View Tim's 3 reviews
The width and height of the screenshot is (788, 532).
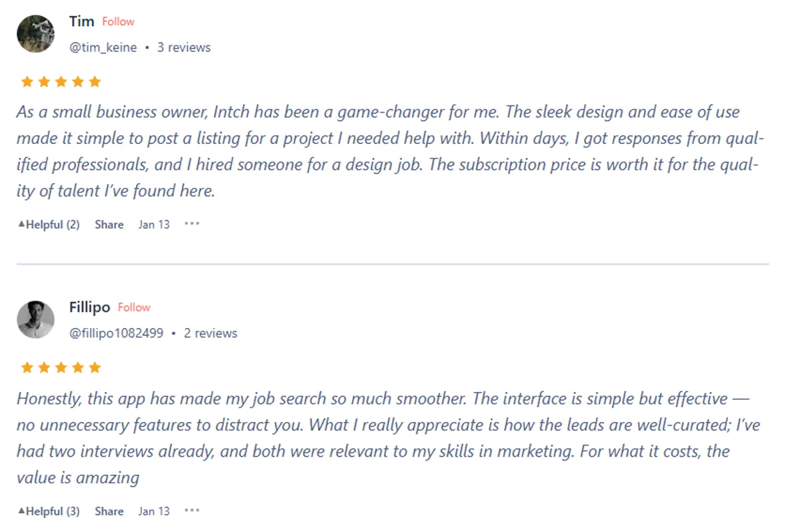pyautogui.click(x=183, y=47)
